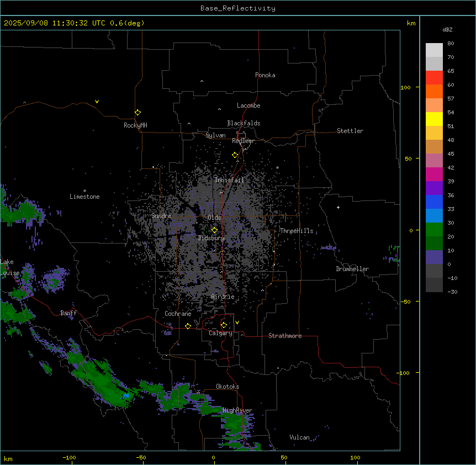Image resolution: width=476 pixels, height=465 pixels.
Task: Select the magenta 42 dBZ legend swatch
Action: (434, 174)
